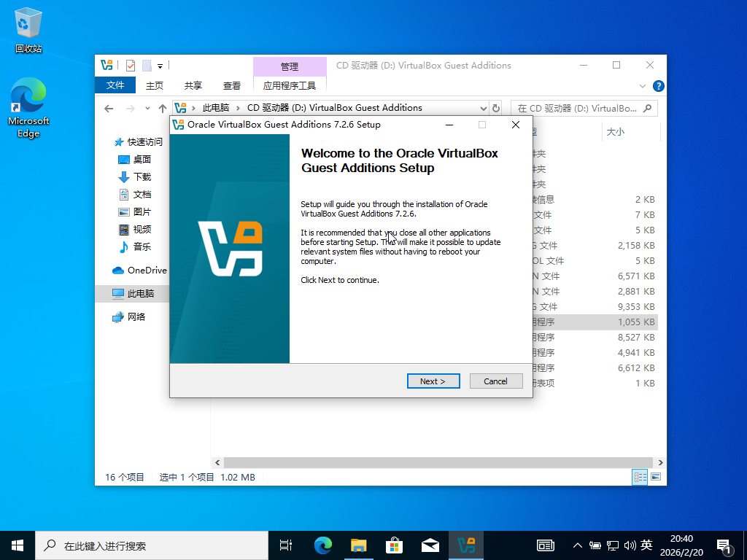Select OneDrive in navigation pane

(x=147, y=270)
